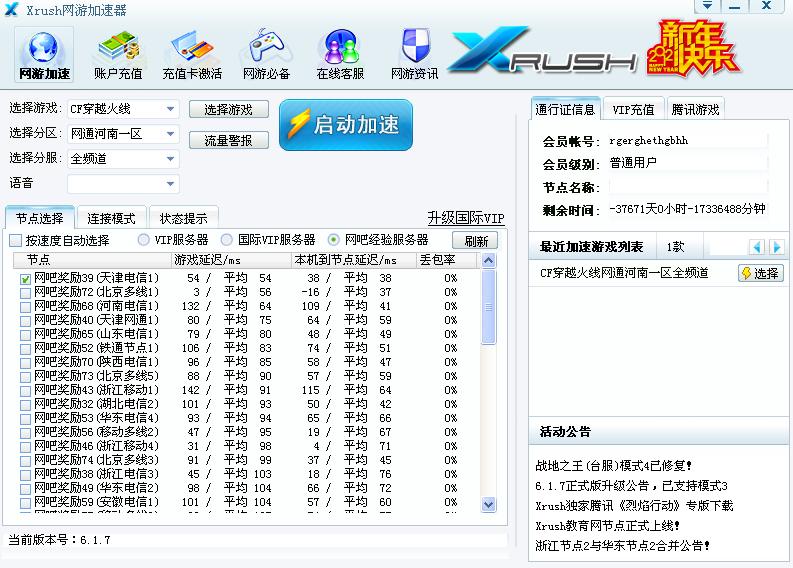This screenshot has width=793, height=568.
Task: Click the 节点名称 field
Action: (688, 187)
